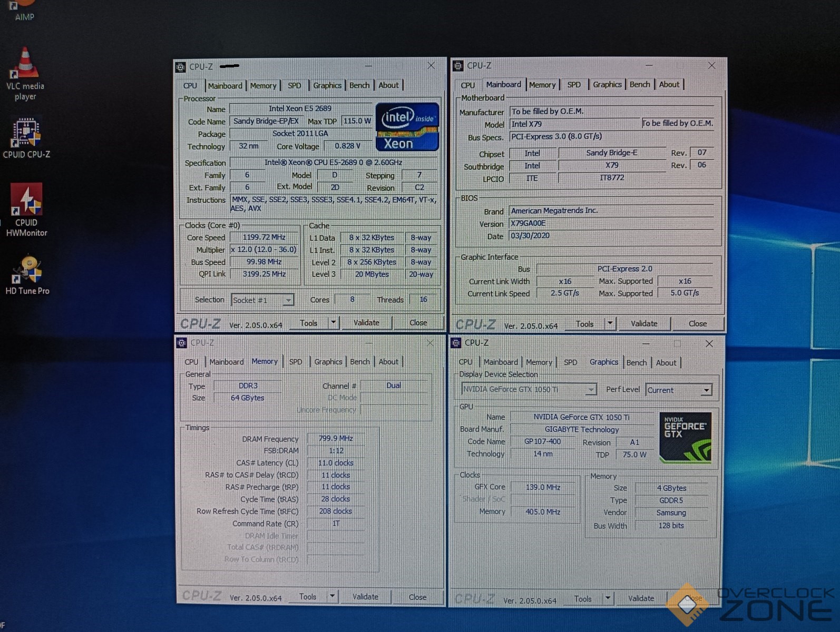Click the Max TDP value 115.0 W

click(357, 121)
